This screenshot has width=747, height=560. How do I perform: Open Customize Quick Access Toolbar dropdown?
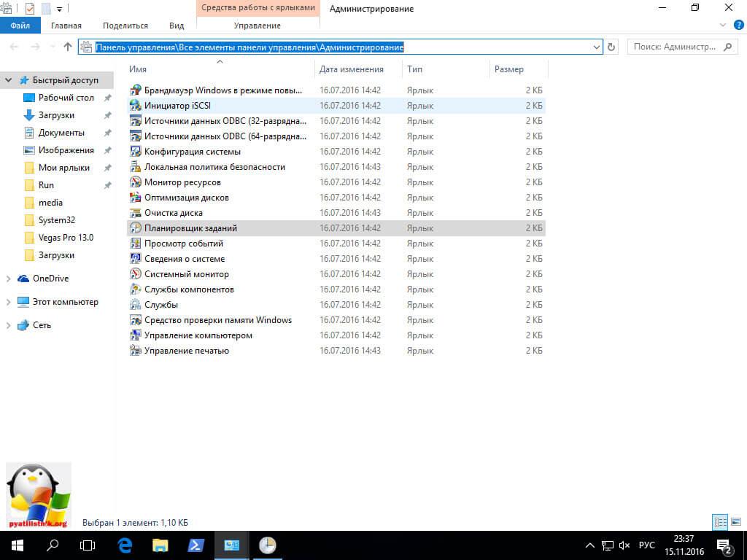(60, 9)
